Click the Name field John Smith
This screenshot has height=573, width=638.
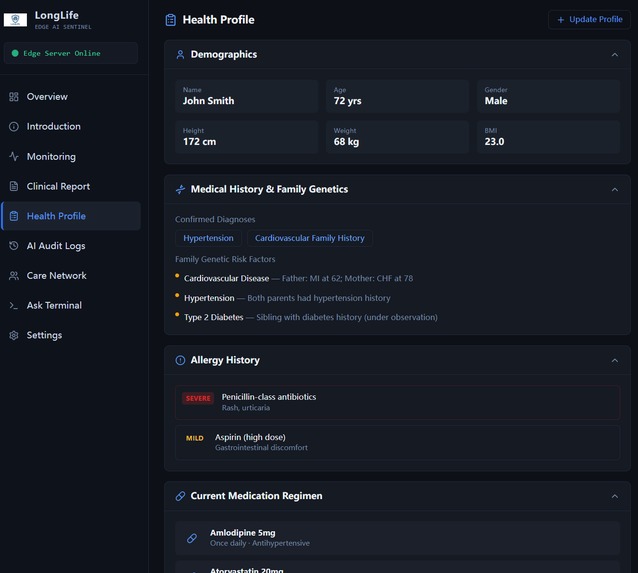click(247, 96)
